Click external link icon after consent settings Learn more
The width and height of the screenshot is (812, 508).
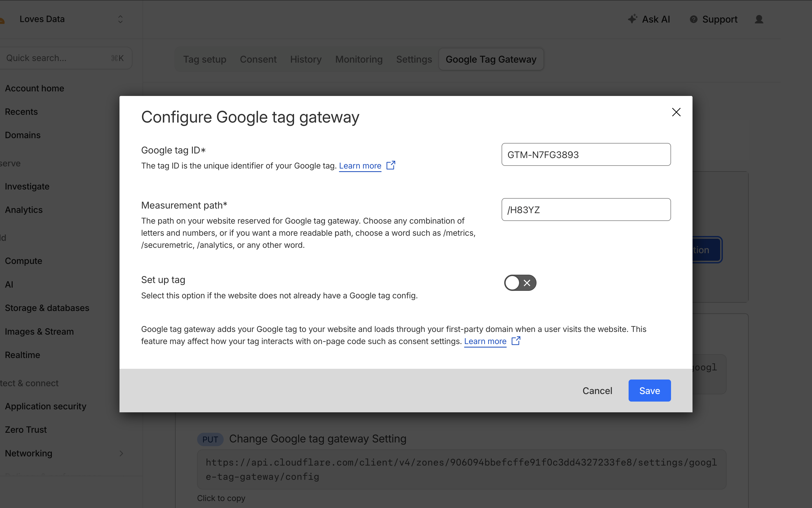point(516,341)
